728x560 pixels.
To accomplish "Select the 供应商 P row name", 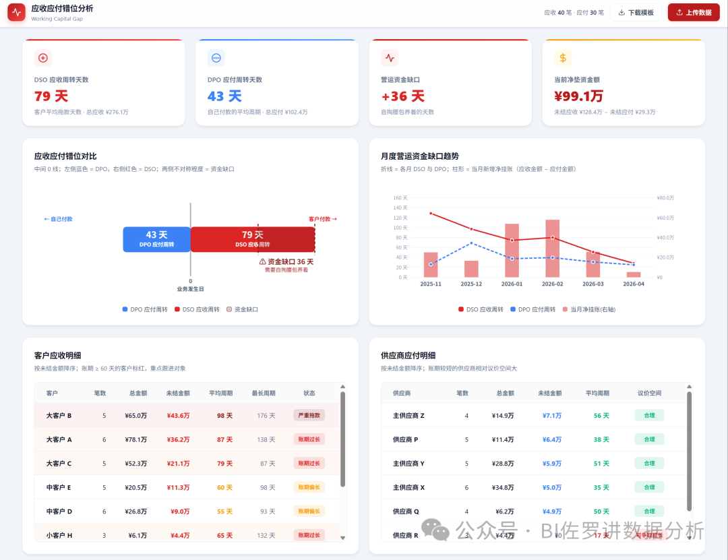I will (x=405, y=440).
